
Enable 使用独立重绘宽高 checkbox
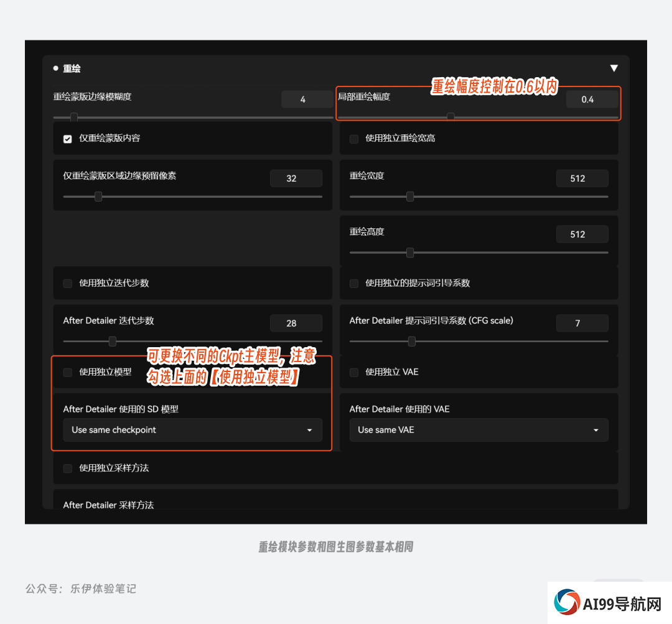[354, 139]
